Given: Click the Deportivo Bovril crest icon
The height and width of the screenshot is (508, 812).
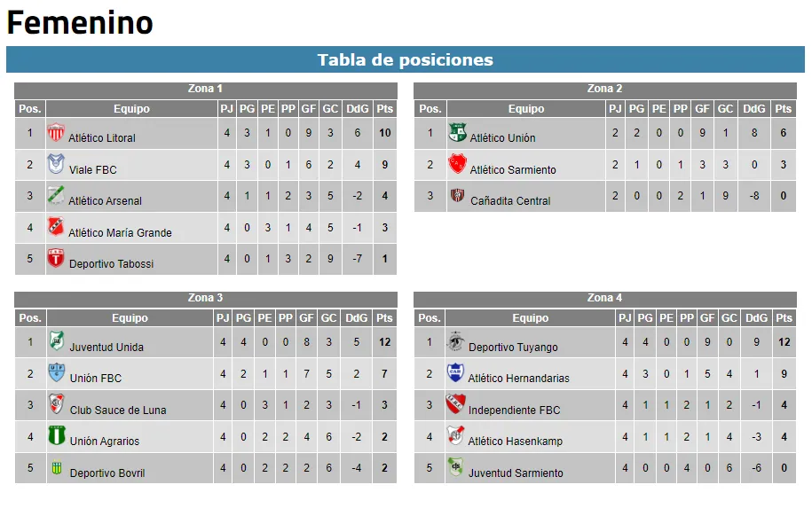Looking at the screenshot, I should click(57, 468).
